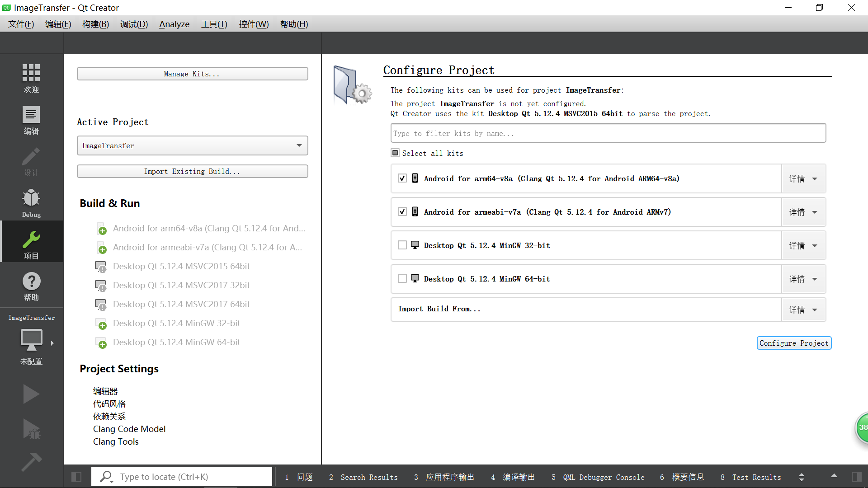The width and height of the screenshot is (868, 488).
Task: Enable the Desktop Qt MinGW 32-bit kit
Action: coord(402,245)
